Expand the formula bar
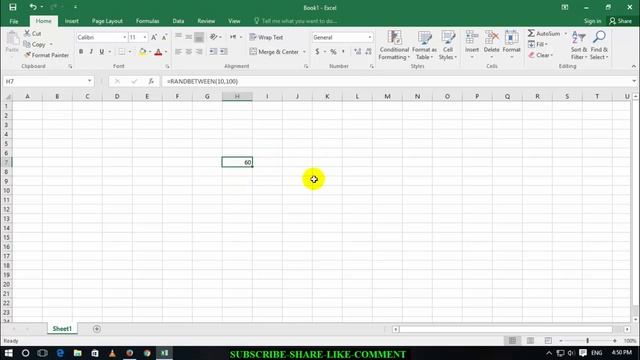Viewport: 640px width, 360px height. 634,81
